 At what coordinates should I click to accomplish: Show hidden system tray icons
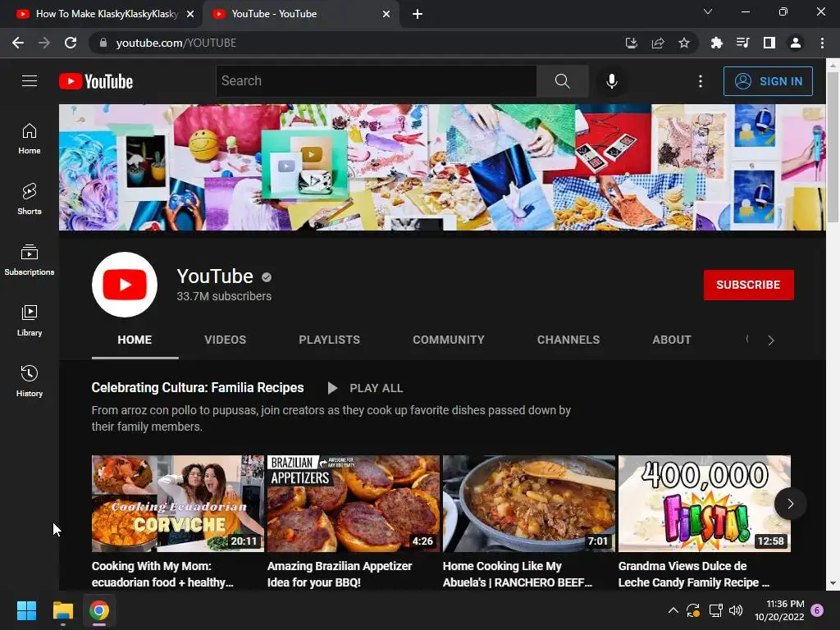coord(673,610)
